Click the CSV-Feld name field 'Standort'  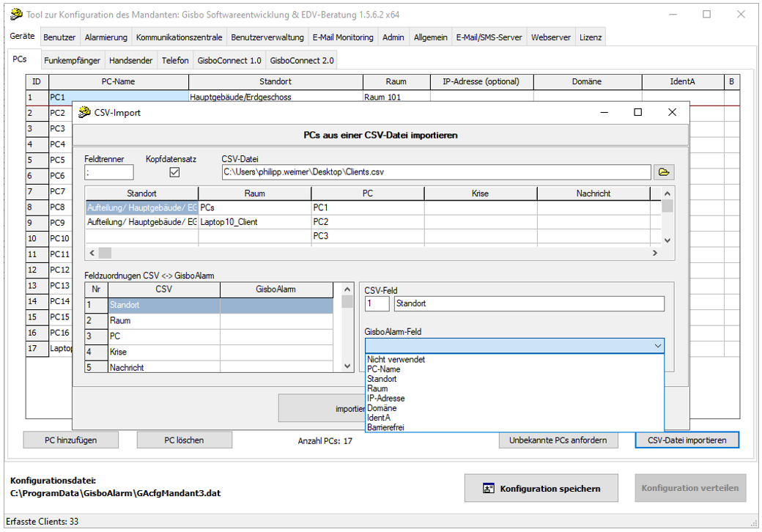(x=529, y=303)
